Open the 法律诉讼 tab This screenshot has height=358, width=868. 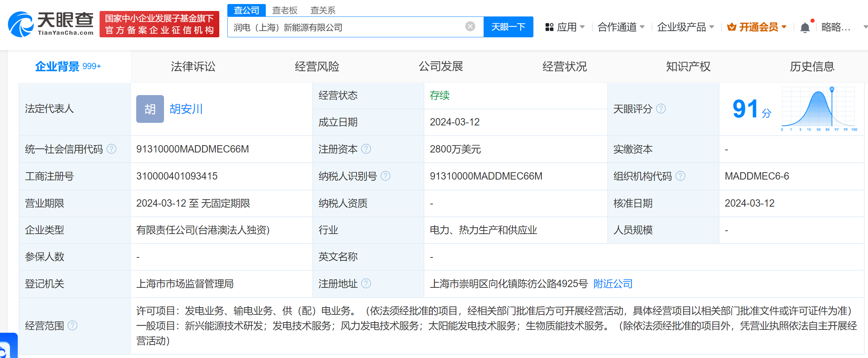pyautogui.click(x=193, y=67)
